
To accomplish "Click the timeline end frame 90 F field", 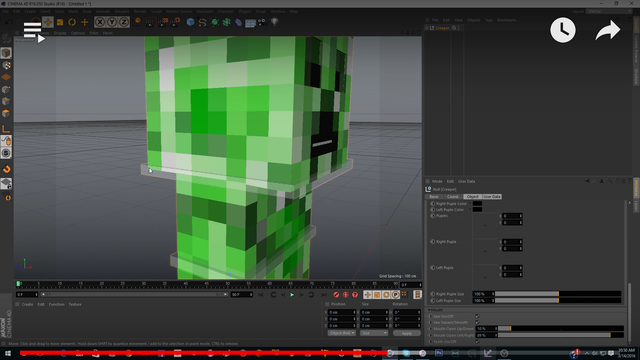I will click(x=242, y=295).
